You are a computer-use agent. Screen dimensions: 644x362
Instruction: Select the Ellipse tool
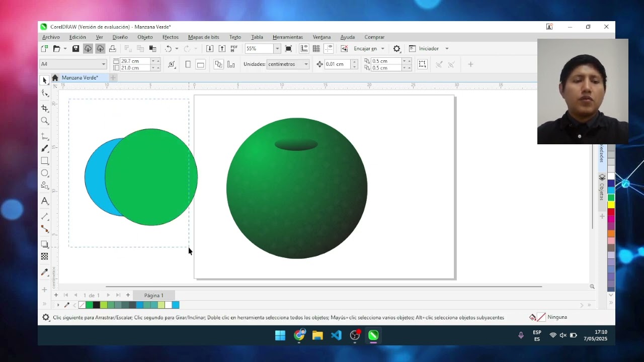pyautogui.click(x=45, y=173)
